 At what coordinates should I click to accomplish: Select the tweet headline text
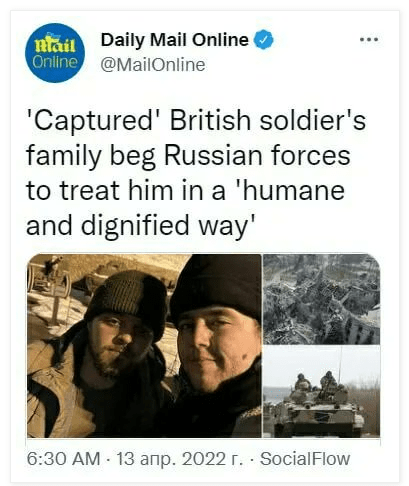(196, 173)
